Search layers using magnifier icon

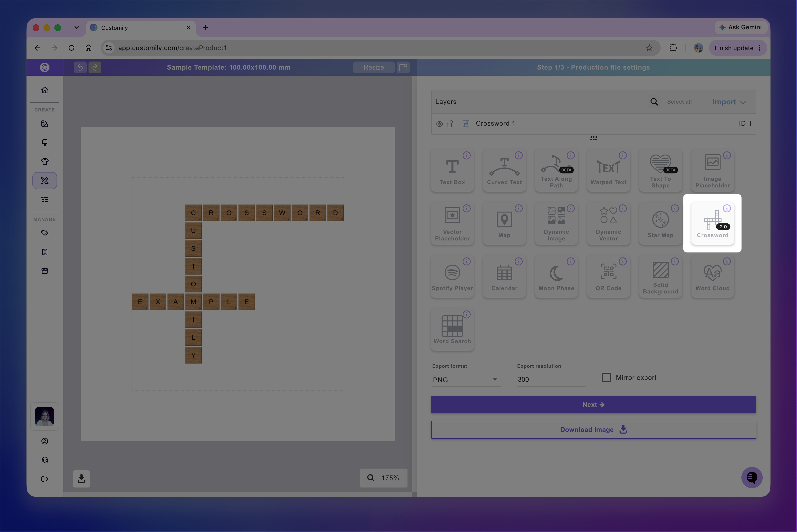click(x=654, y=102)
